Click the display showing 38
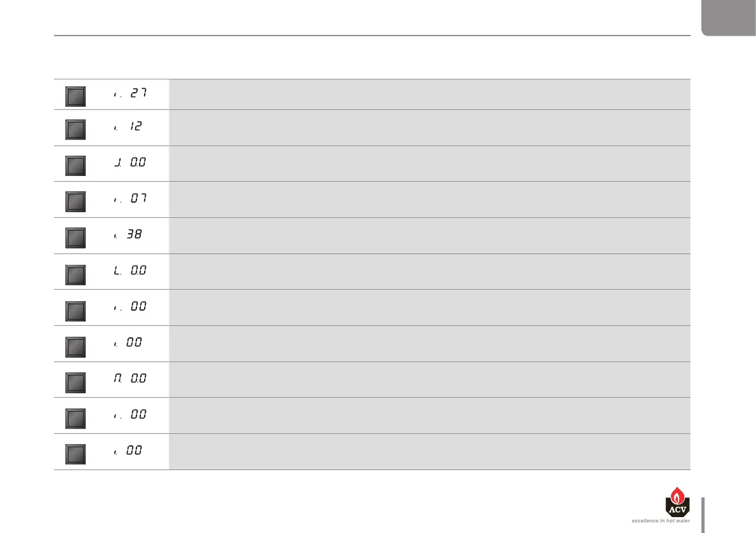This screenshot has height=533, width=756. pos(128,235)
